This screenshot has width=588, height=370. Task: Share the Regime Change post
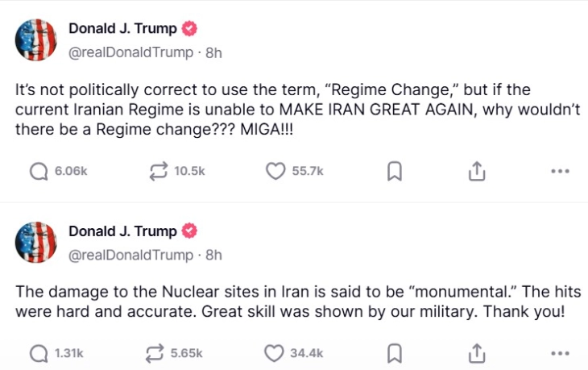click(477, 171)
